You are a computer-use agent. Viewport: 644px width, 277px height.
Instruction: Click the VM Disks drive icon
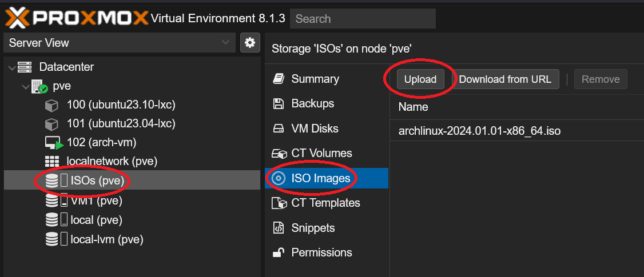(279, 129)
